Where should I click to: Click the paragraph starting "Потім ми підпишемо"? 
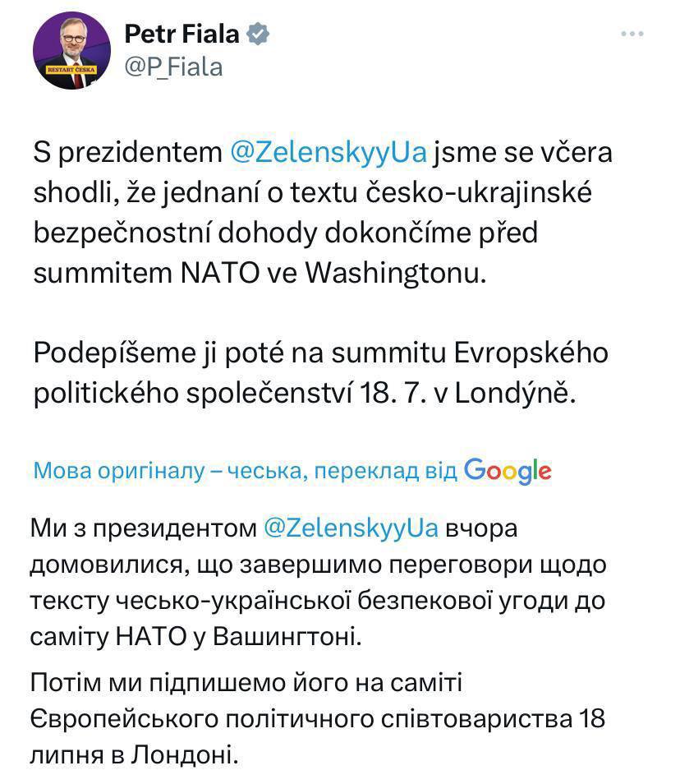click(x=317, y=717)
